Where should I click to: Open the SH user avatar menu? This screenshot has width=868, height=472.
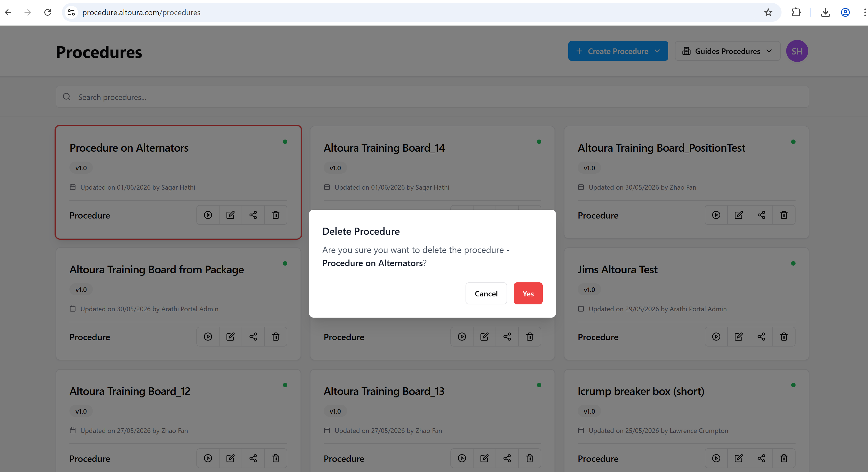(x=797, y=51)
